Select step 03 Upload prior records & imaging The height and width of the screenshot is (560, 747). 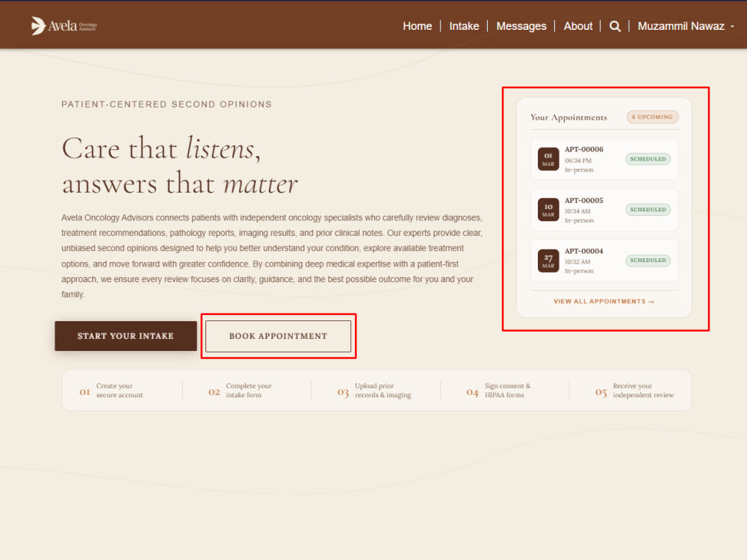374,391
